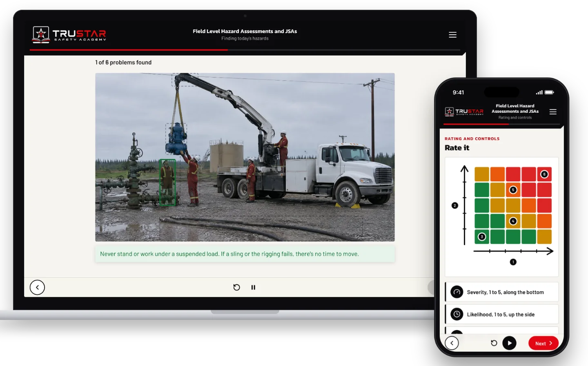Click the Trustar Safety Academy logo on laptop
588x366 pixels.
pyautogui.click(x=69, y=34)
